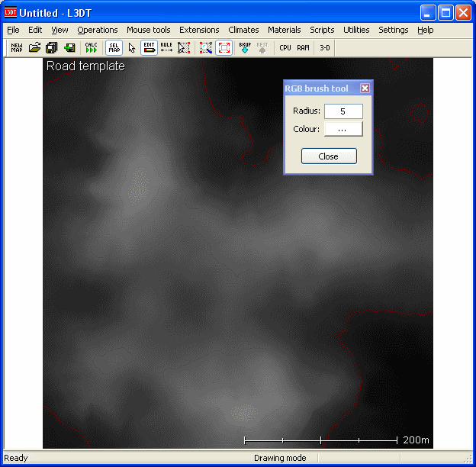
Task: Click the Radius input field
Action: tap(343, 111)
